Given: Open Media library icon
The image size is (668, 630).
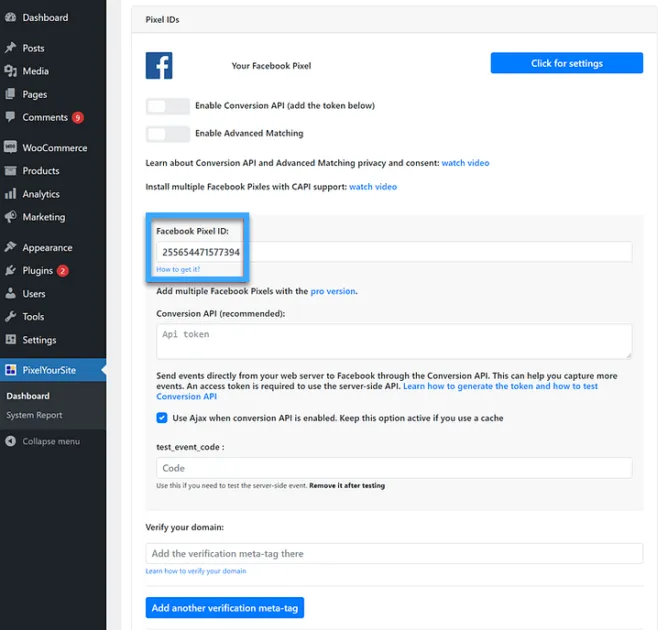Looking at the screenshot, I should coord(10,71).
